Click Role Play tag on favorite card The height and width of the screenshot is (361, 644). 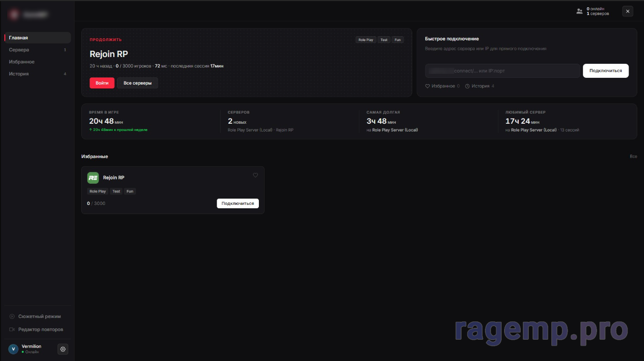[x=98, y=191]
